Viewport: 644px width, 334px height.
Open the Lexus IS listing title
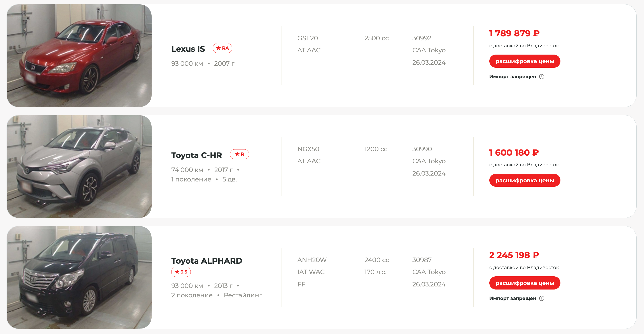pos(188,49)
